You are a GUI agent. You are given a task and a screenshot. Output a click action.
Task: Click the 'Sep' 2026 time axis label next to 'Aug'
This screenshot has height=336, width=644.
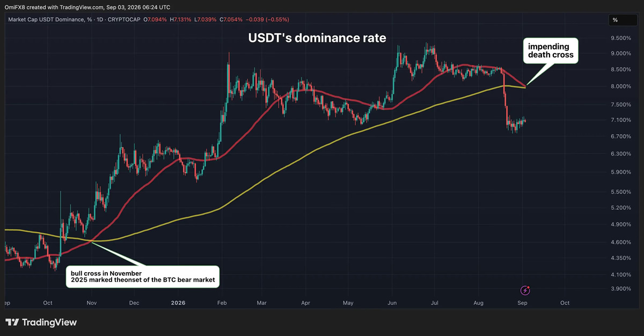(523, 303)
